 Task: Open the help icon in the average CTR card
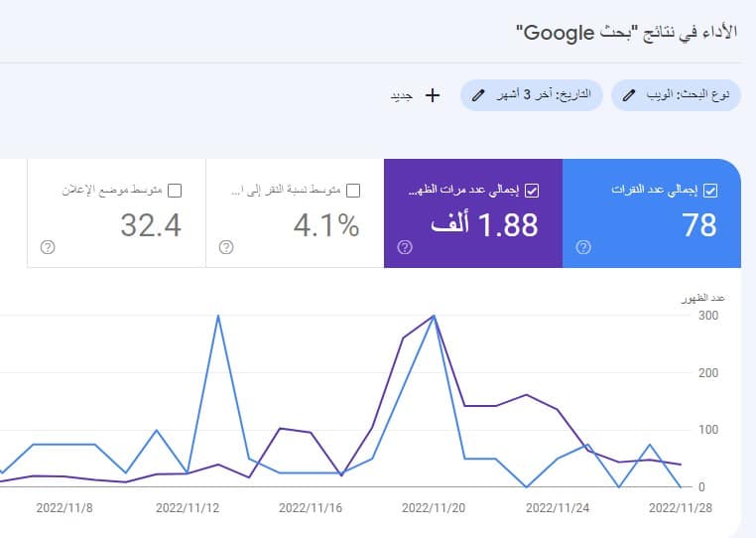point(225,248)
